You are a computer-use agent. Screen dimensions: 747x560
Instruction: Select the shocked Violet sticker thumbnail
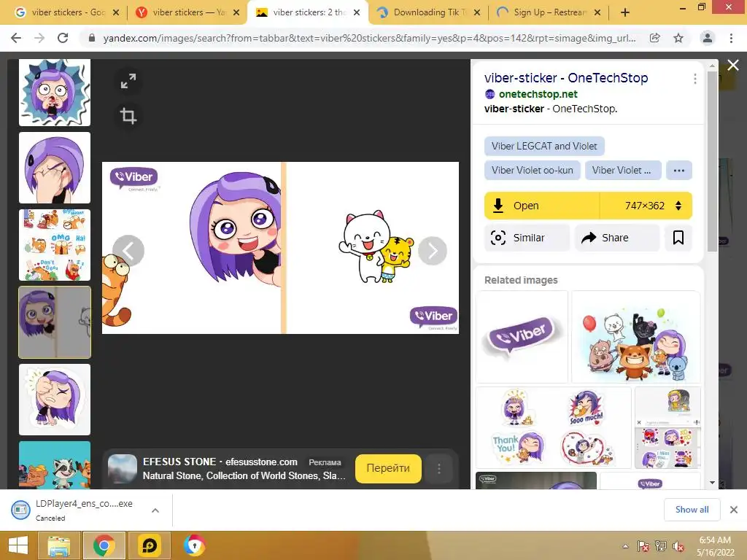tap(55, 93)
